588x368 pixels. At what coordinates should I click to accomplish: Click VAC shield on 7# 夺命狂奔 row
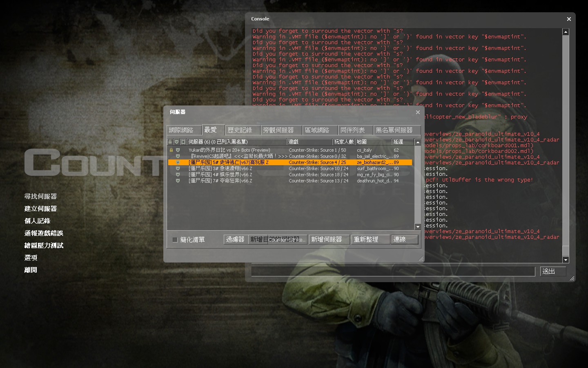pos(178,181)
